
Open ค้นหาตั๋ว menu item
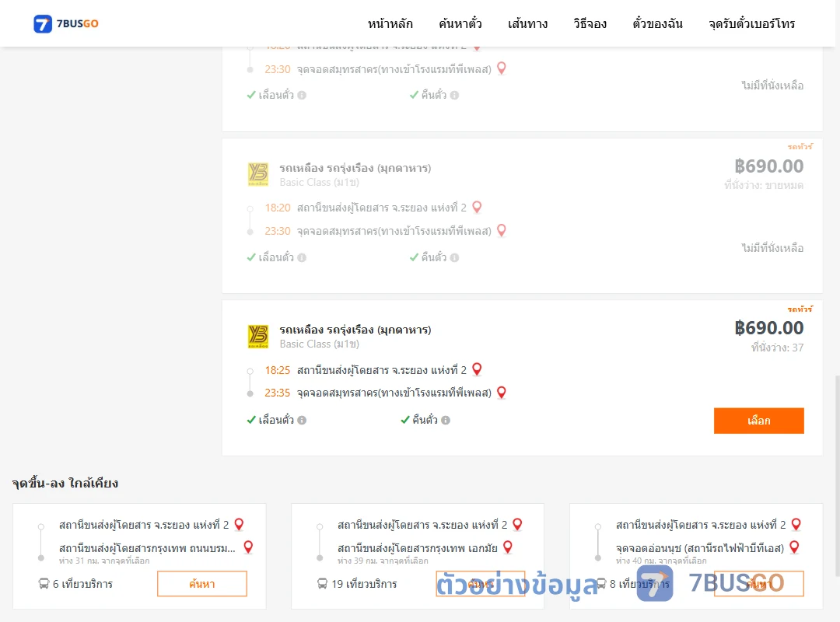(460, 23)
